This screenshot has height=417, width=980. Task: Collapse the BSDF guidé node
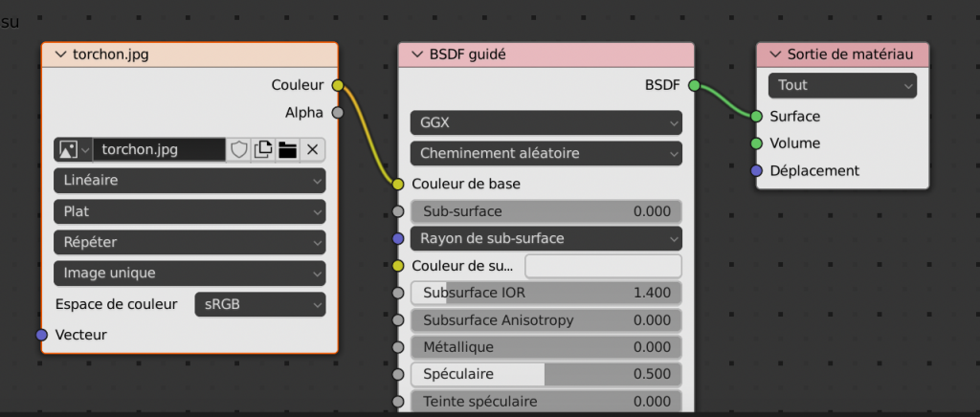(416, 55)
